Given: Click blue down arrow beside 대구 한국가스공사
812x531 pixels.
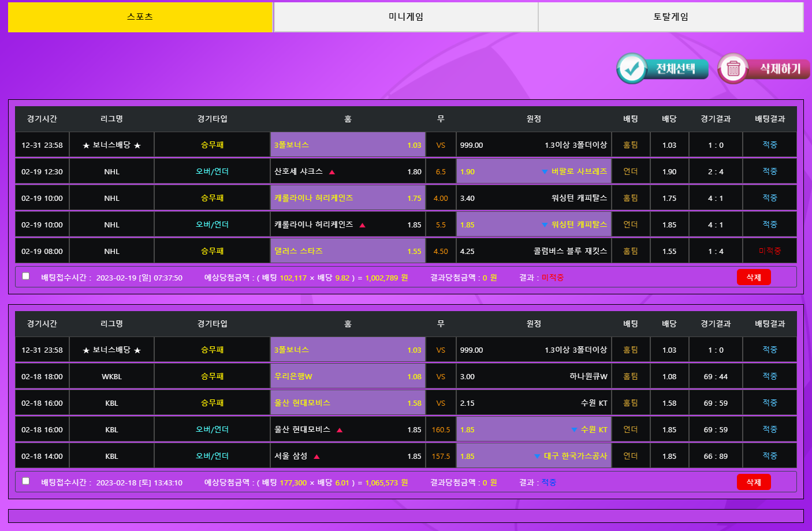Looking at the screenshot, I should click(537, 457).
